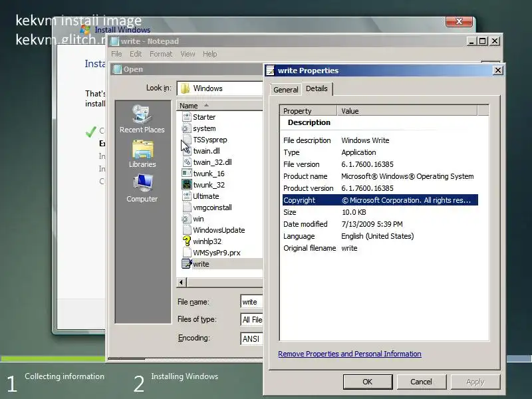Open the Help menu in Notepad

coord(209,54)
